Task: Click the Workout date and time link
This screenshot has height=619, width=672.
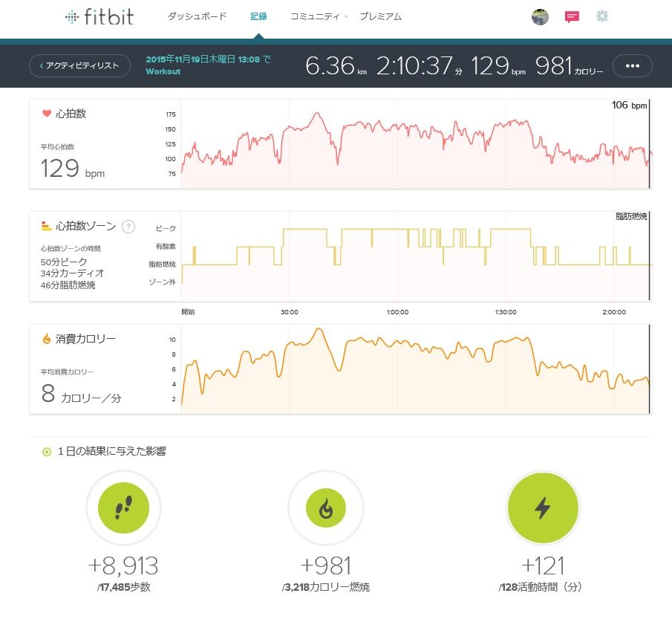Action: 209,65
